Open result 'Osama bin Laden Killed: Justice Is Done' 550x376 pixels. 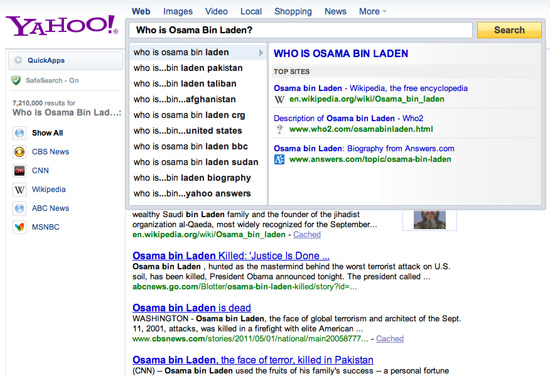click(x=231, y=256)
